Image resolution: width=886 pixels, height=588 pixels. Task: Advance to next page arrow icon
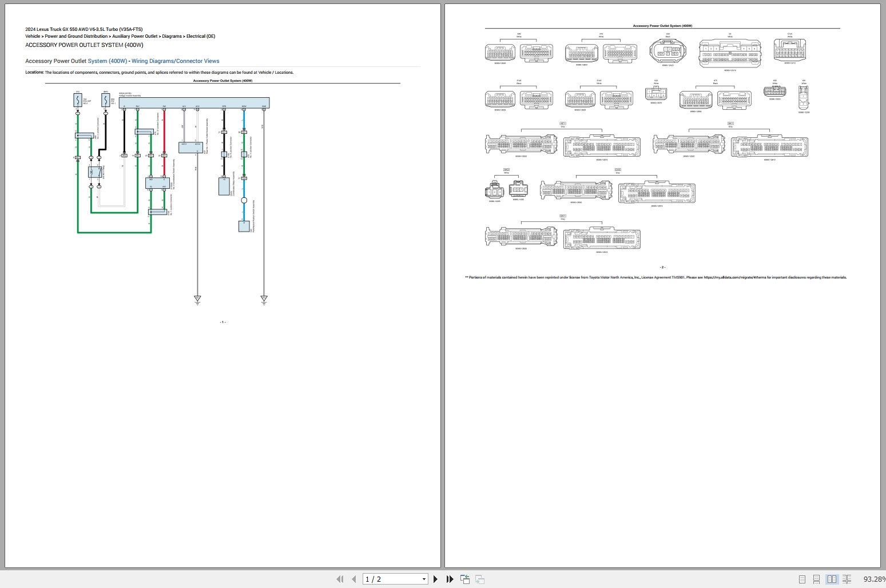click(x=435, y=579)
